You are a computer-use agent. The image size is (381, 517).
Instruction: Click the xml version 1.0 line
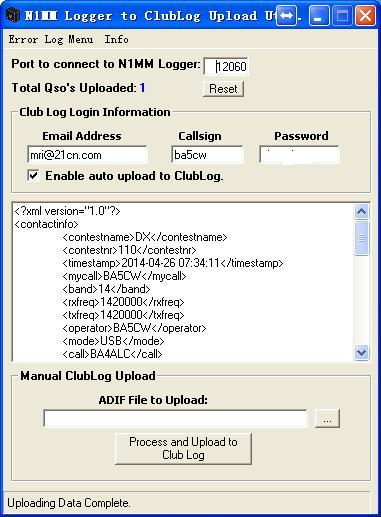[x=68, y=211]
